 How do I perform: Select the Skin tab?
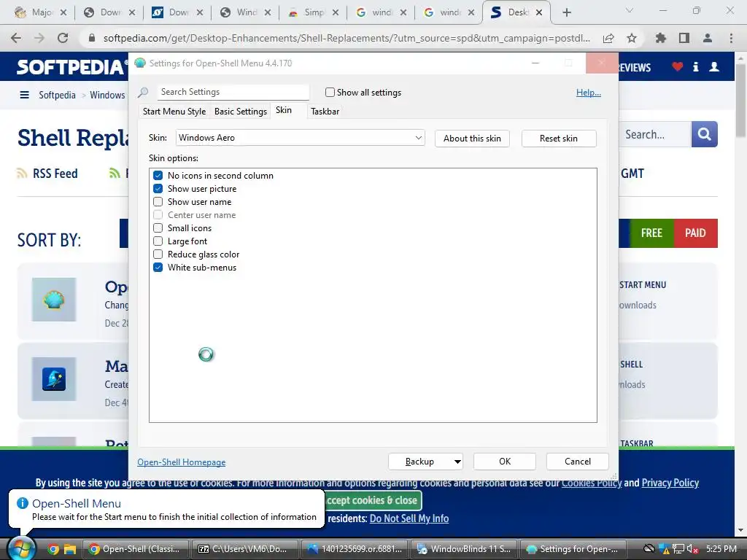[284, 111]
